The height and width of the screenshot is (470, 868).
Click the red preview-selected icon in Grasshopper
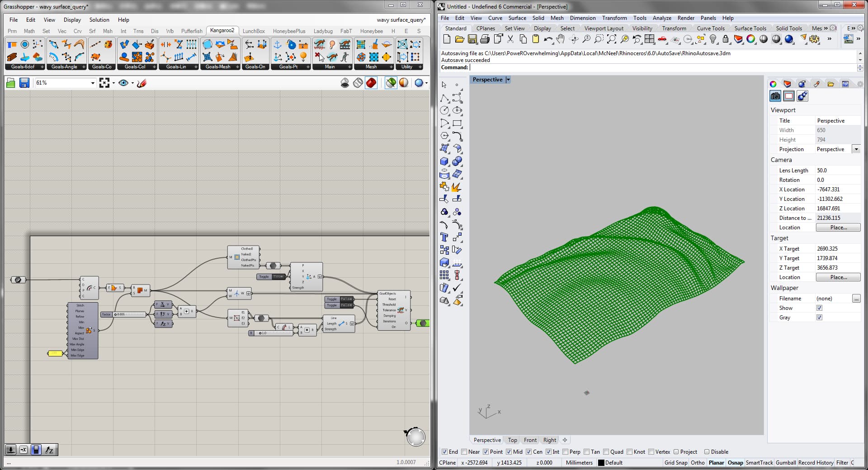pyautogui.click(x=371, y=83)
